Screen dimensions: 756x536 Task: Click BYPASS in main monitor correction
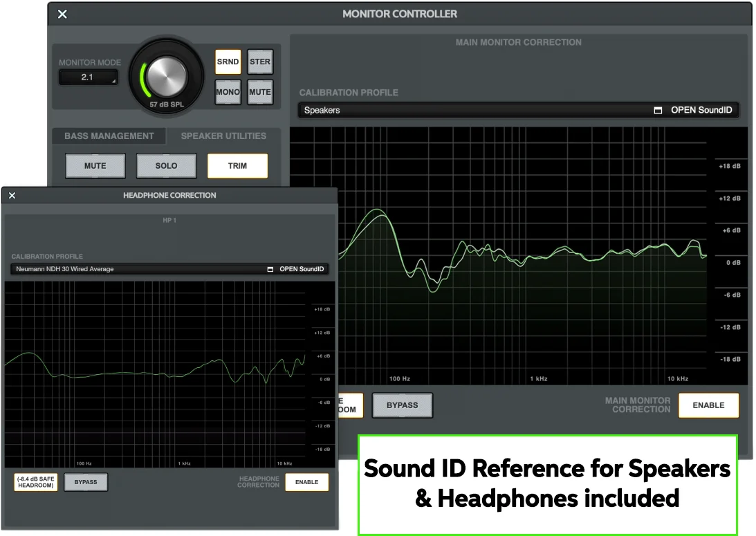pyautogui.click(x=403, y=405)
